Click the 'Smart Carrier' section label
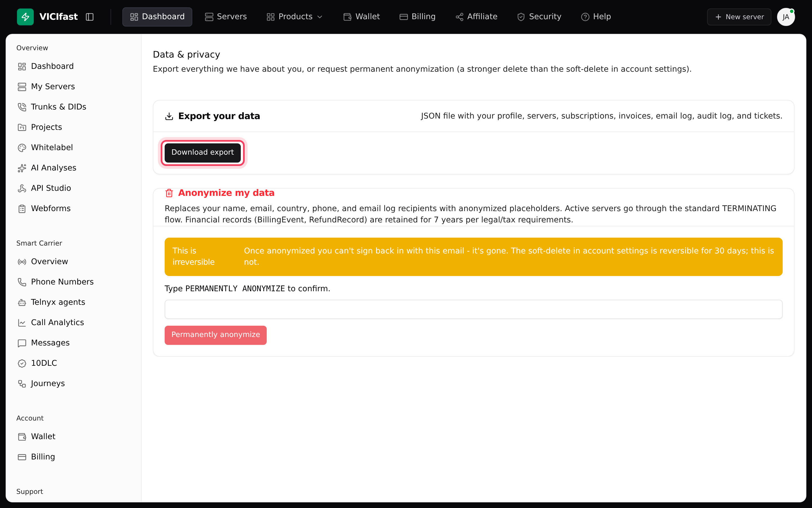The width and height of the screenshot is (812, 508). pyautogui.click(x=39, y=243)
